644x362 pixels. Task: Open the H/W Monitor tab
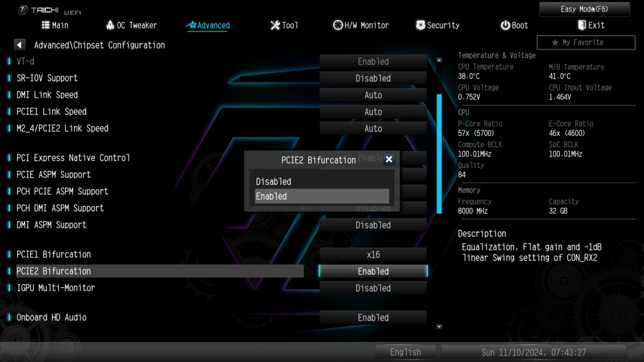click(360, 25)
